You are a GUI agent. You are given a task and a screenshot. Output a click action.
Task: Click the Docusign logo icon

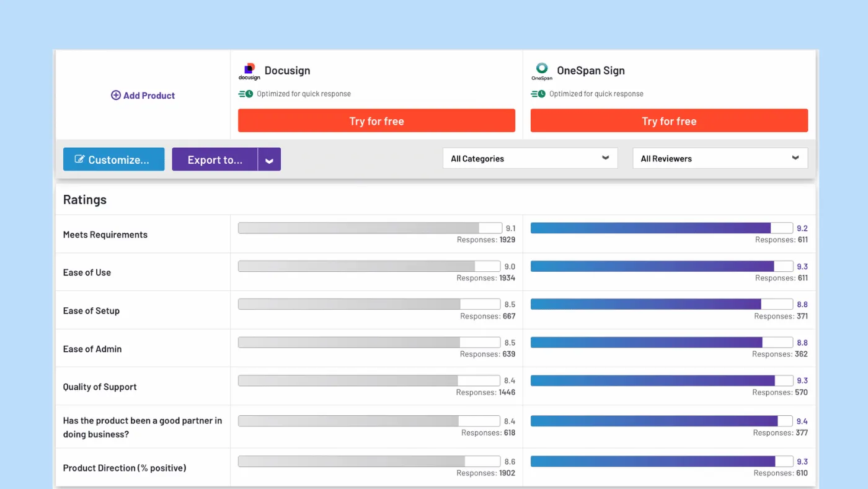tap(249, 70)
